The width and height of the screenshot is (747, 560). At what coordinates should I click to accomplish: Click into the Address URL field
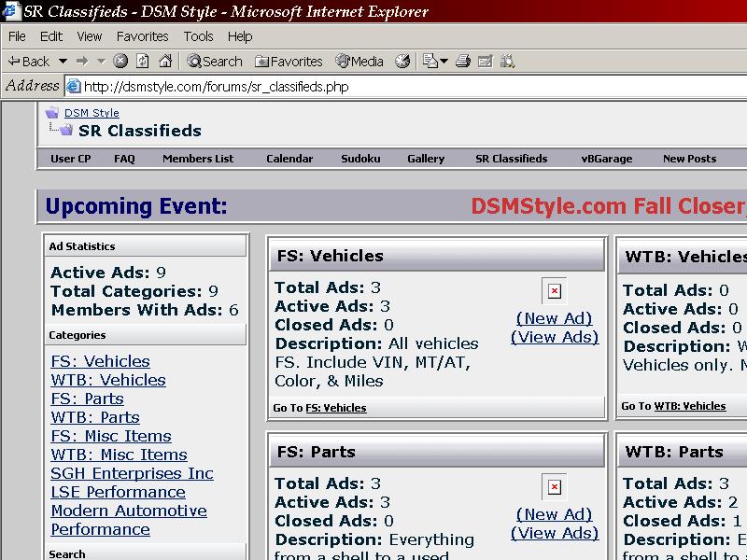pyautogui.click(x=373, y=87)
